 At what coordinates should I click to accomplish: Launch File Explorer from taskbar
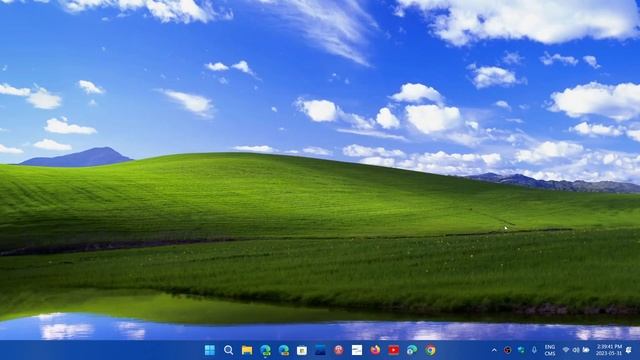coord(247,350)
